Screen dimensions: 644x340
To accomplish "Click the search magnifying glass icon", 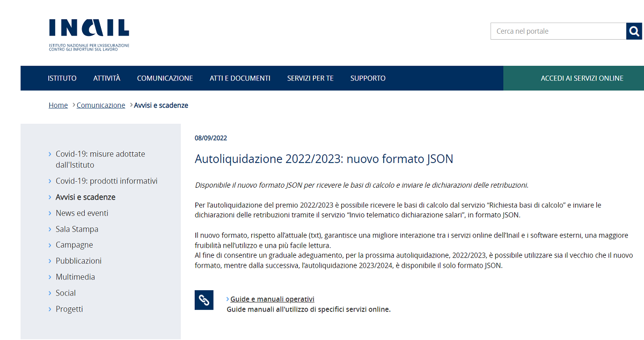I will [x=634, y=31].
